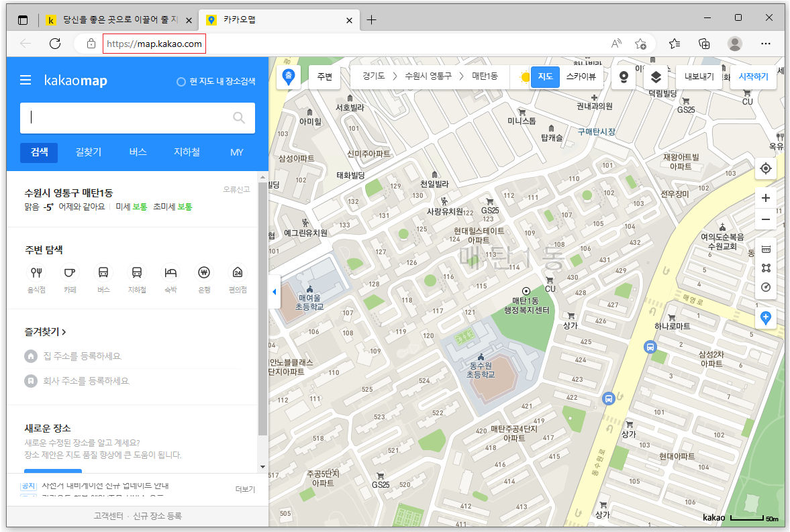Click 오류신고 link

[236, 189]
